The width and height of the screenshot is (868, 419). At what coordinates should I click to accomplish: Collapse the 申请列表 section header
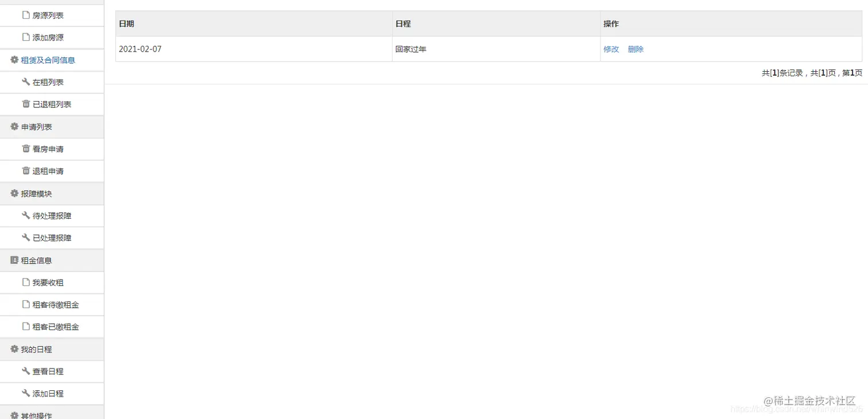tap(52, 126)
